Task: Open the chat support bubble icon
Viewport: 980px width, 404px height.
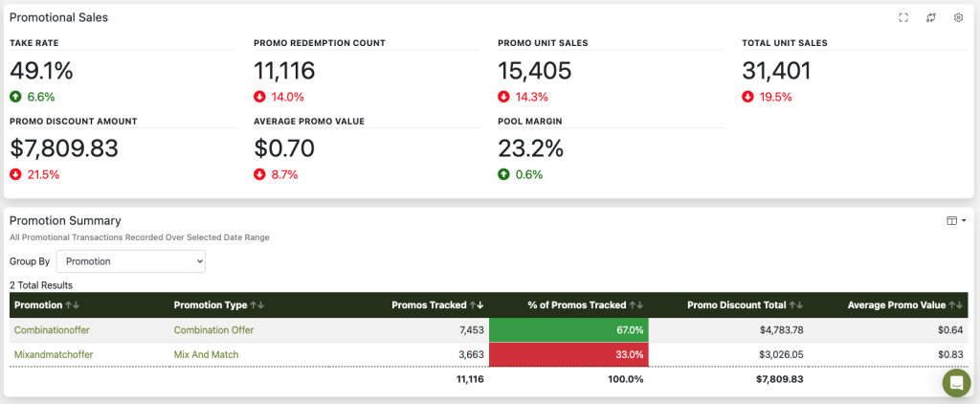Action: [x=956, y=383]
